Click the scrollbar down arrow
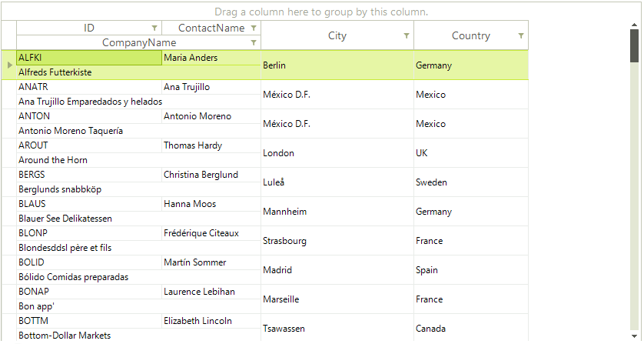644x344 pixels. 635,336
